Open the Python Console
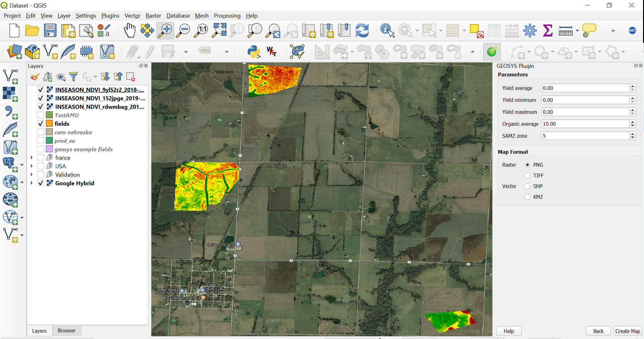Image resolution: width=644 pixels, height=339 pixels. pyautogui.click(x=254, y=52)
